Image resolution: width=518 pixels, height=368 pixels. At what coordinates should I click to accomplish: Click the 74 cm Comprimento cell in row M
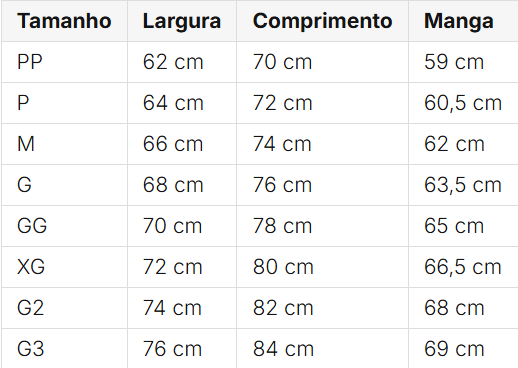point(322,144)
